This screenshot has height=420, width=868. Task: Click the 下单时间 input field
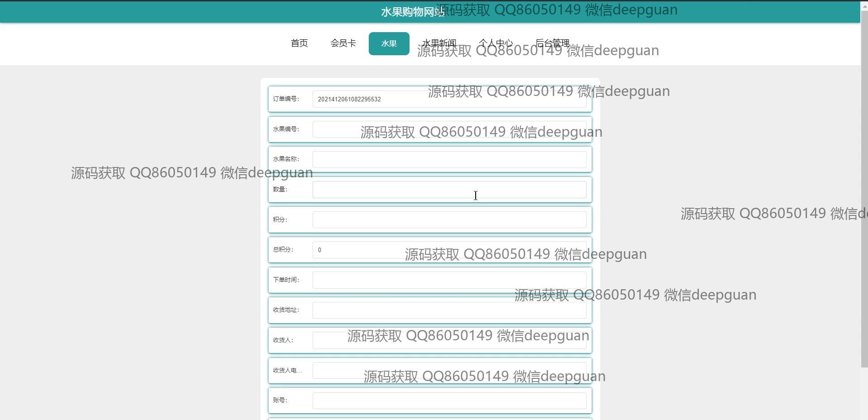tap(448, 280)
